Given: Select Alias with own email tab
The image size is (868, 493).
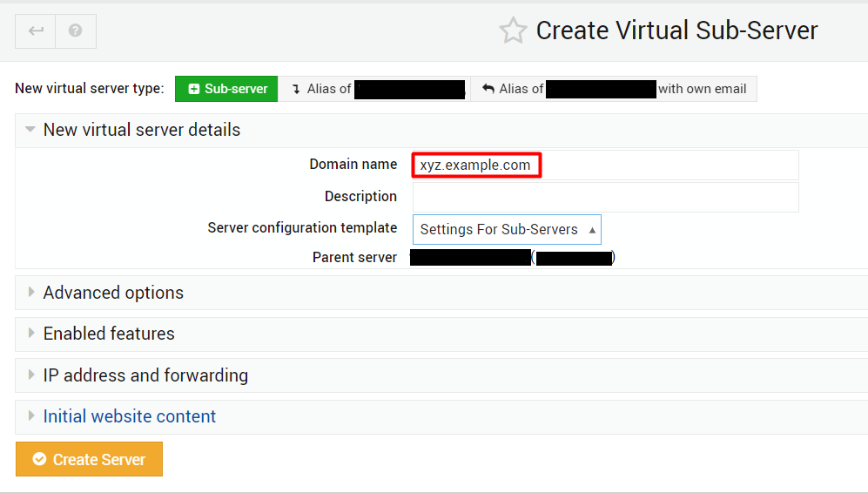Looking at the screenshot, I should (614, 89).
